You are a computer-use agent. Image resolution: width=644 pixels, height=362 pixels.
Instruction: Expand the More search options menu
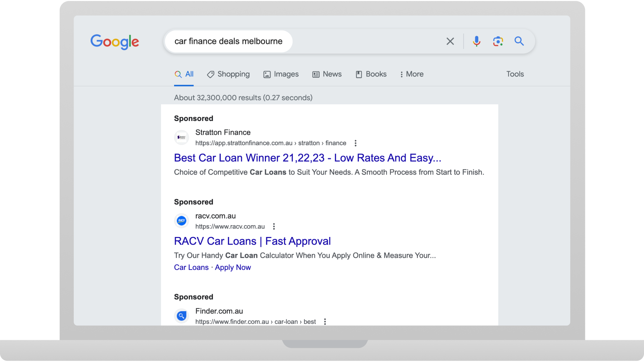[x=412, y=74]
